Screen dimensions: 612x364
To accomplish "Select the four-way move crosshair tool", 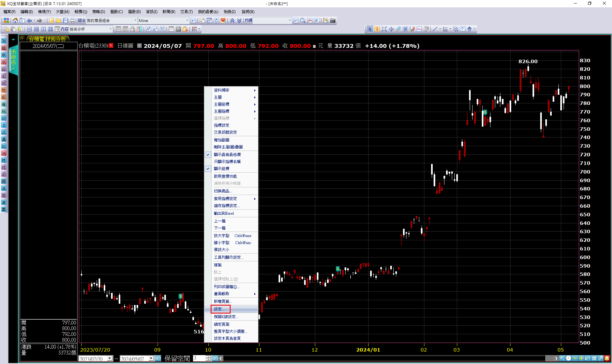I will [x=391, y=29].
